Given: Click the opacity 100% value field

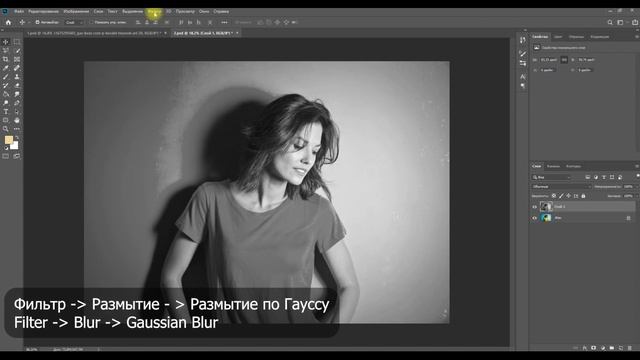Looking at the screenshot, I should pyautogui.click(x=628, y=187).
